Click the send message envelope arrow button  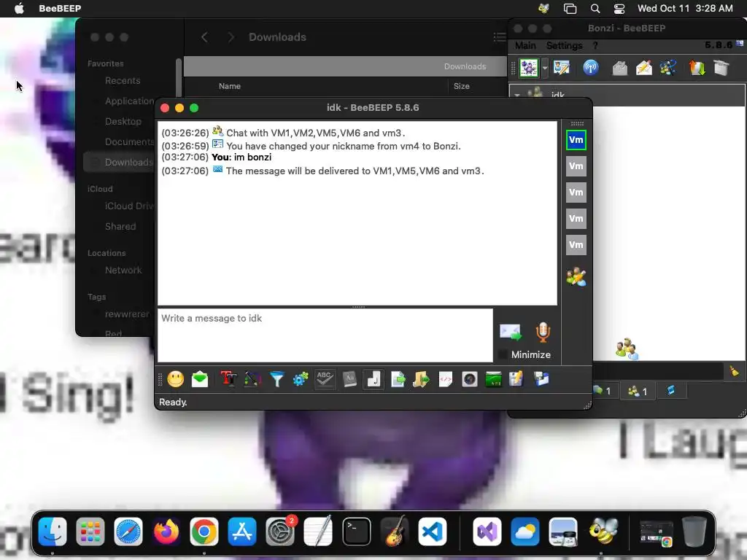511,332
